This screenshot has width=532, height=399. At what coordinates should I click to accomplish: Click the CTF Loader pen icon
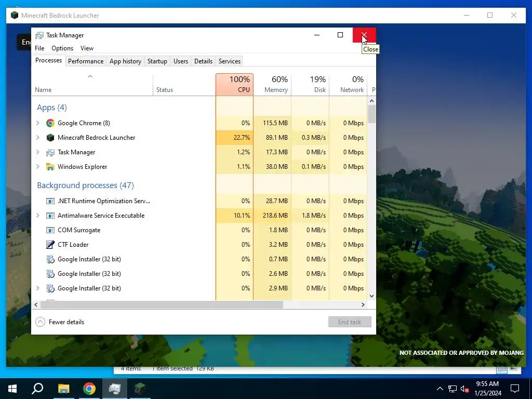point(50,245)
